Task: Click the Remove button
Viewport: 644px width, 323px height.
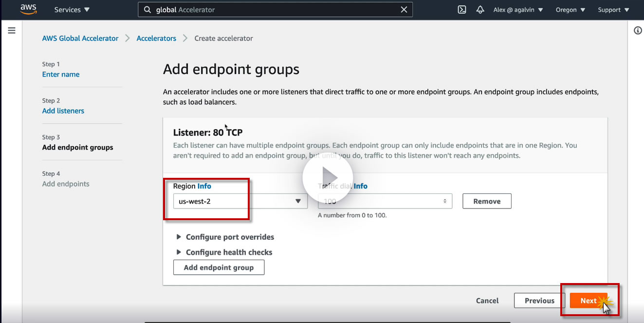Action: (x=487, y=201)
